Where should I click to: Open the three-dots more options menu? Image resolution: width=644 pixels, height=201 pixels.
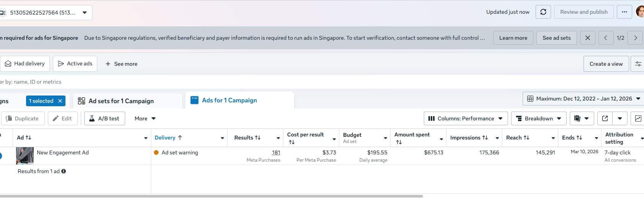point(624,12)
